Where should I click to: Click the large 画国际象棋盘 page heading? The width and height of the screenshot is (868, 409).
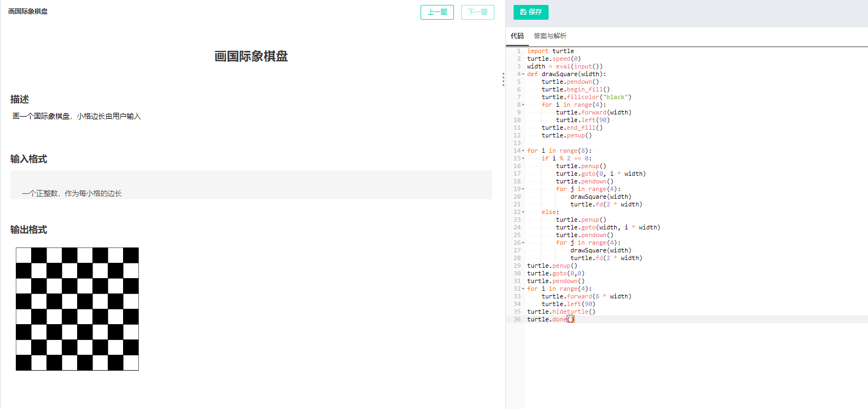coord(251,56)
